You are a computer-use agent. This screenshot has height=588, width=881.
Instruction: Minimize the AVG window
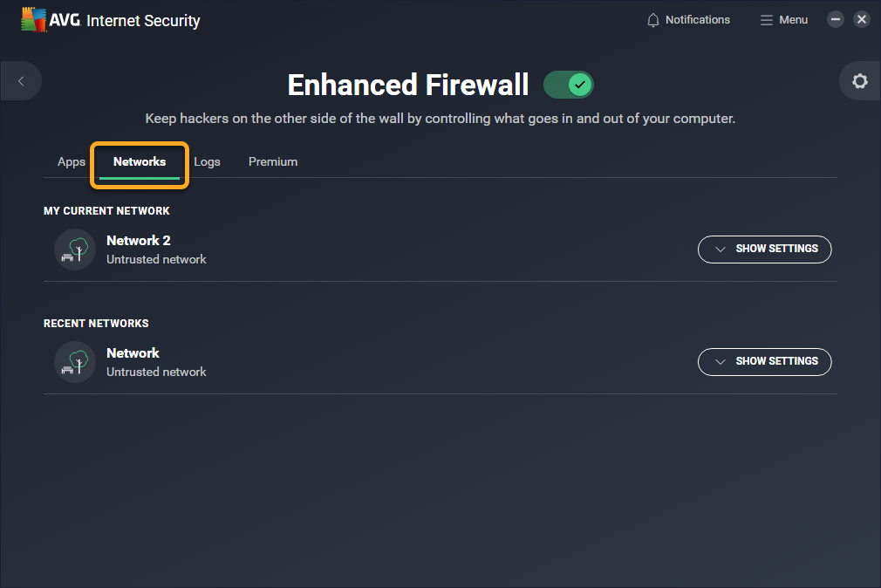tap(836, 19)
